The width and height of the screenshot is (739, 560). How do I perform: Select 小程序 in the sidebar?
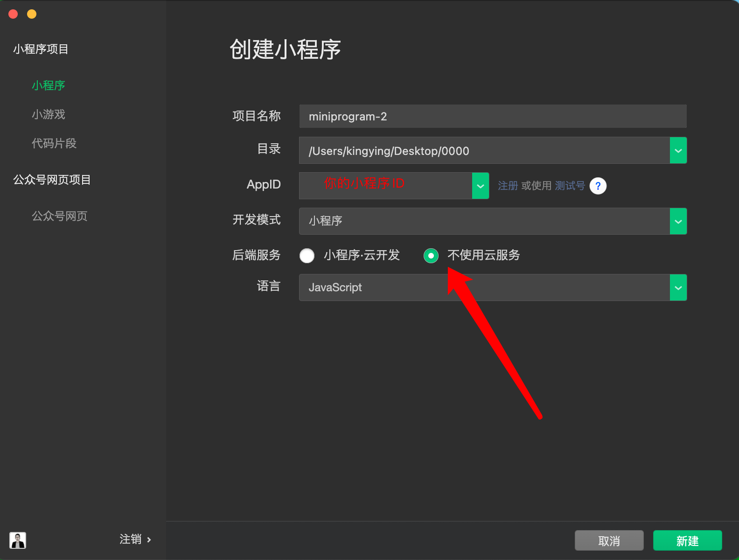49,85
